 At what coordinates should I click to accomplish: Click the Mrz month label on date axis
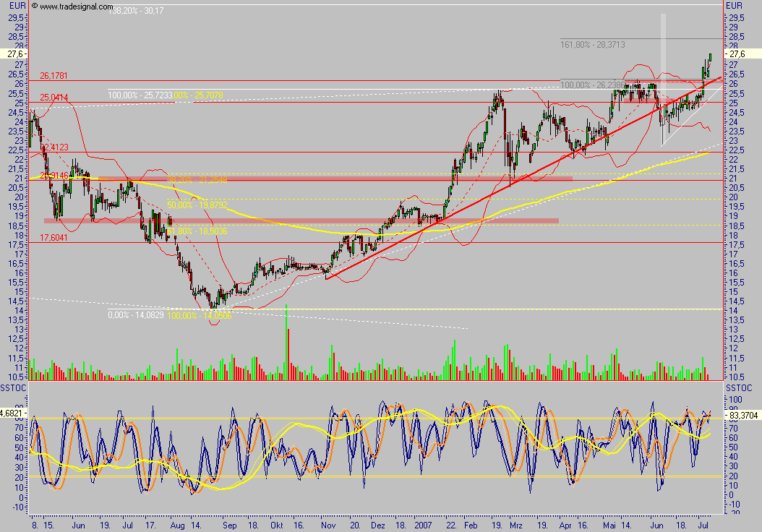(x=516, y=525)
